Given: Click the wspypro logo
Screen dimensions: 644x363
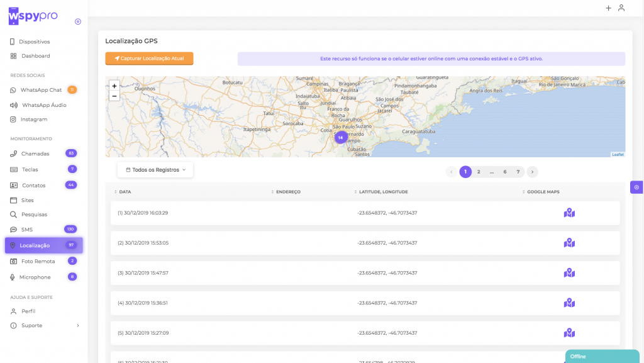Looking at the screenshot, I should tap(33, 16).
